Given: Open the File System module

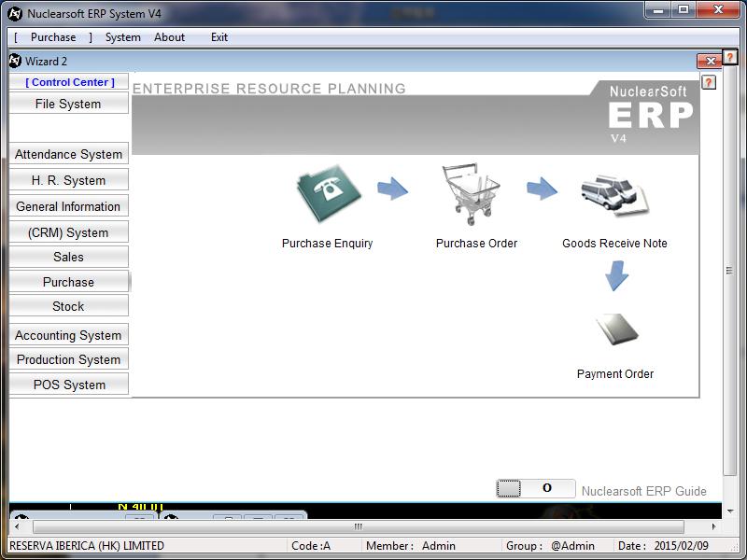Looking at the screenshot, I should pos(68,104).
